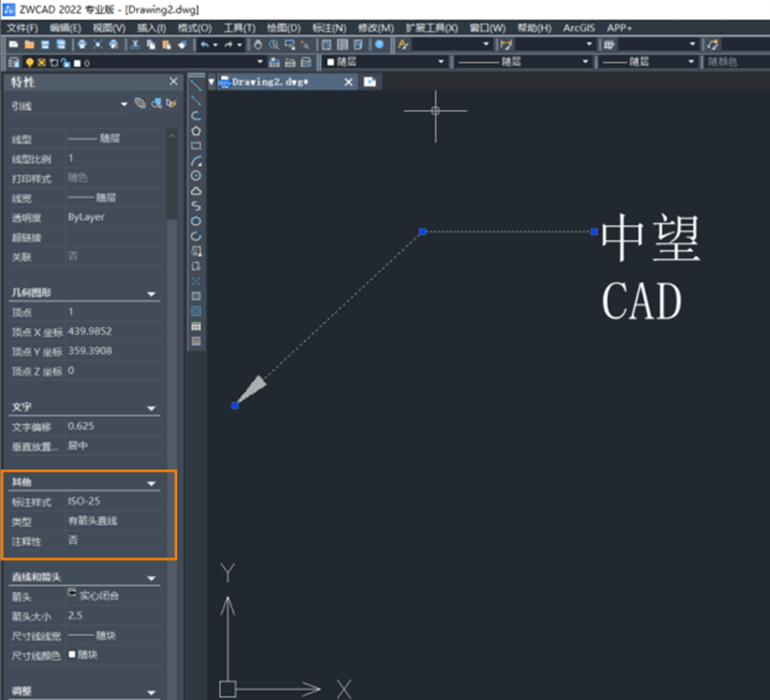This screenshot has height=700, width=770.
Task: Click the 标注样式 value ISO-25
Action: (x=84, y=501)
